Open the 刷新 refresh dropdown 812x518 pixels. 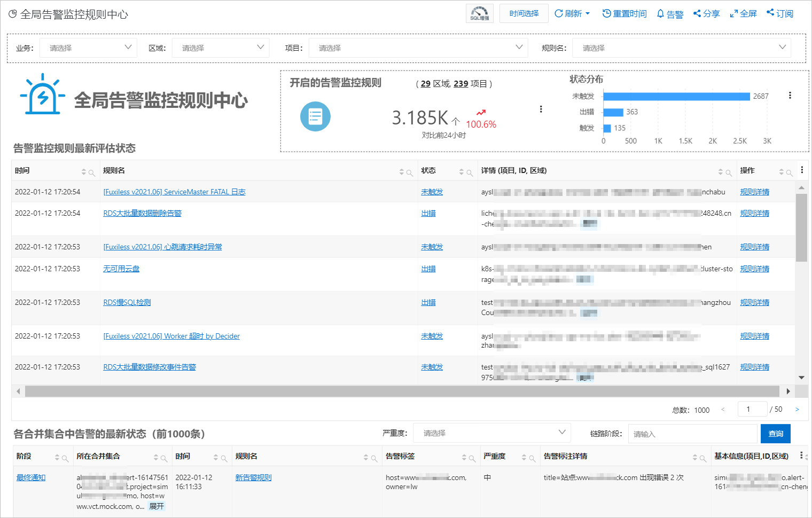tap(572, 13)
